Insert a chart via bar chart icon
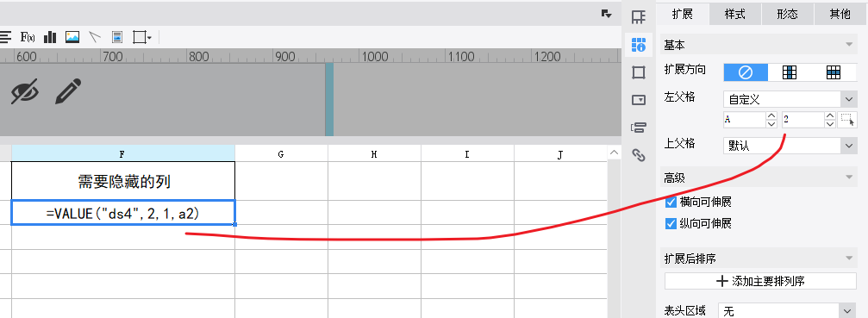This screenshot has height=318, width=868. 50,38
